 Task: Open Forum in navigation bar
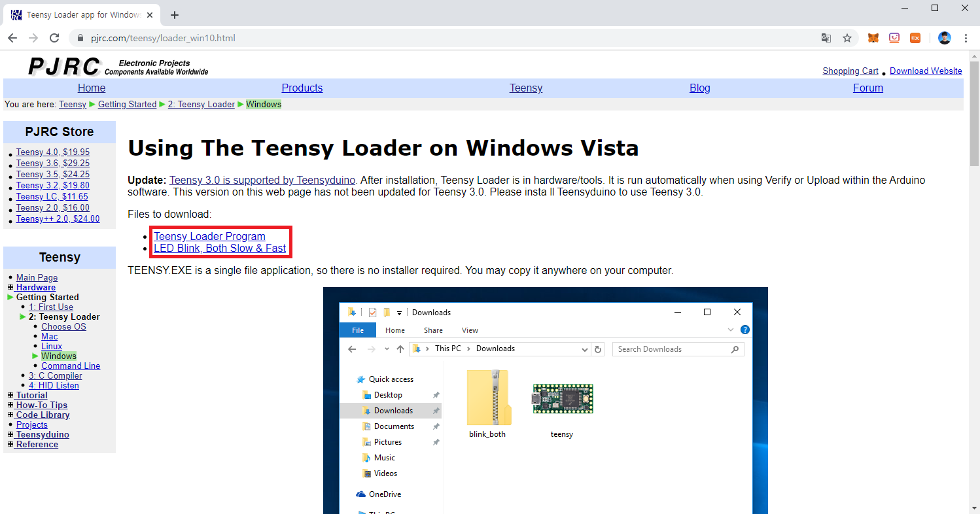[868, 88]
